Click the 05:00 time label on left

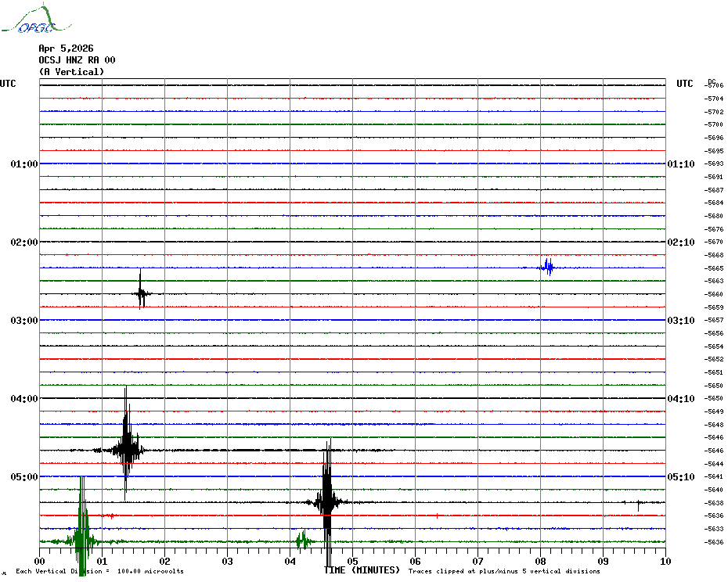(x=24, y=477)
